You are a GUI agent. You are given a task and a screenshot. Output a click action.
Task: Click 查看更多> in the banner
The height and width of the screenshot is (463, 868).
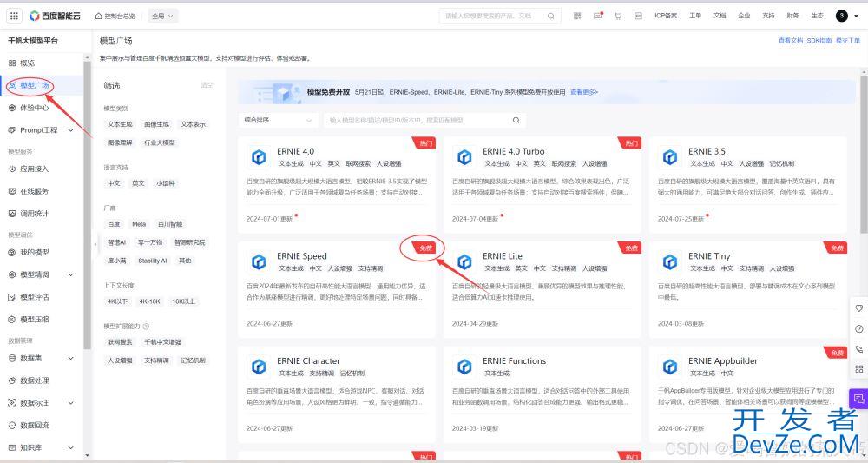pos(584,92)
